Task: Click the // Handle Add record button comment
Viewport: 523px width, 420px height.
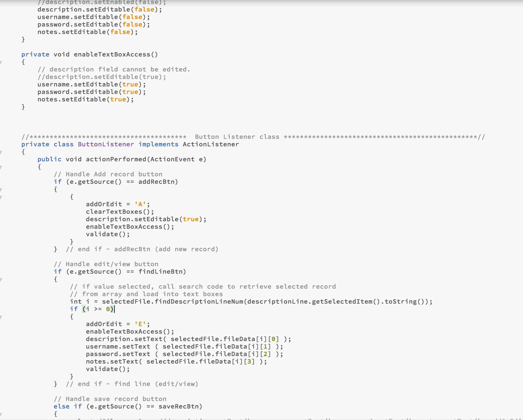Action: [x=108, y=174]
